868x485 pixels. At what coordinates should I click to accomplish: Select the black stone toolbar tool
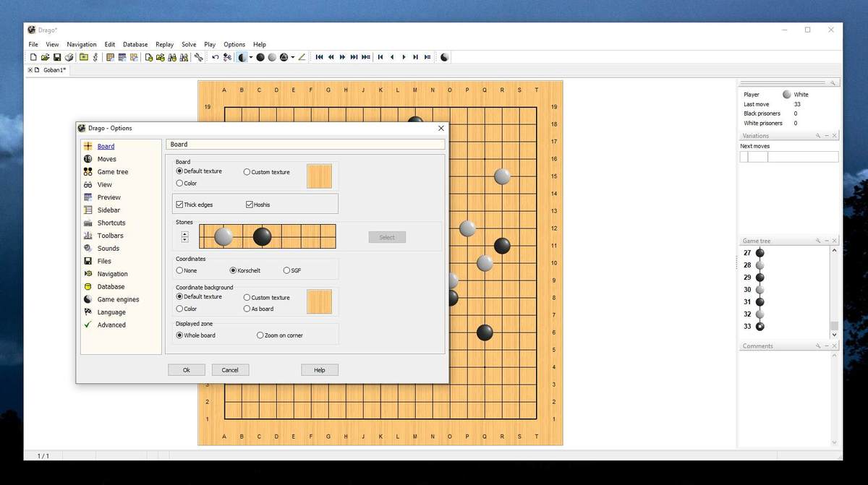click(x=260, y=57)
